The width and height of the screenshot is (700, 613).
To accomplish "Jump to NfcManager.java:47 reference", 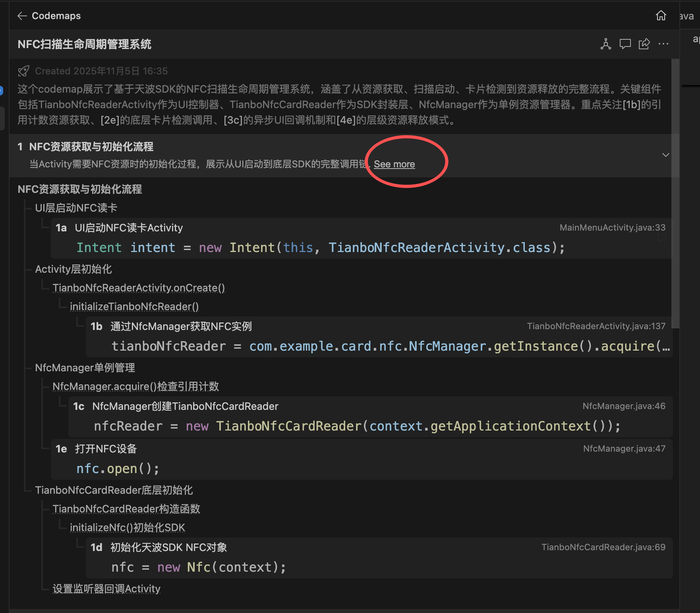I will point(624,448).
